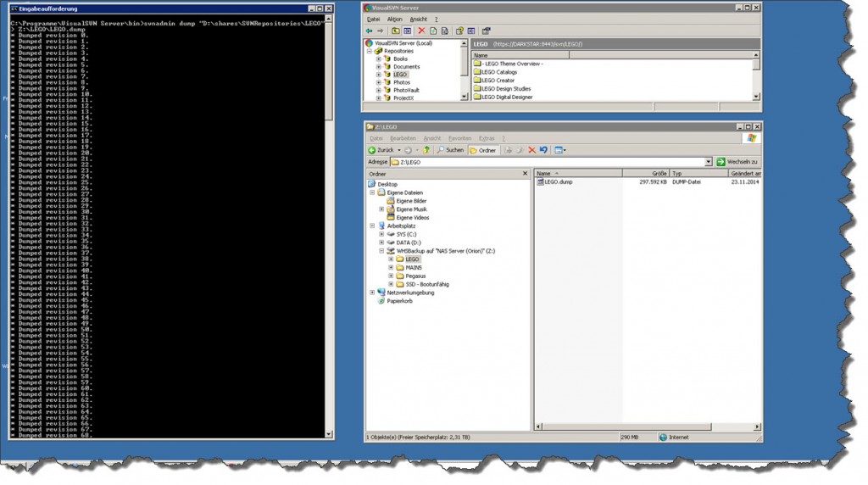Select Pegasus folder in Explorer tree
This screenshot has width=868, height=485.
tap(415, 276)
